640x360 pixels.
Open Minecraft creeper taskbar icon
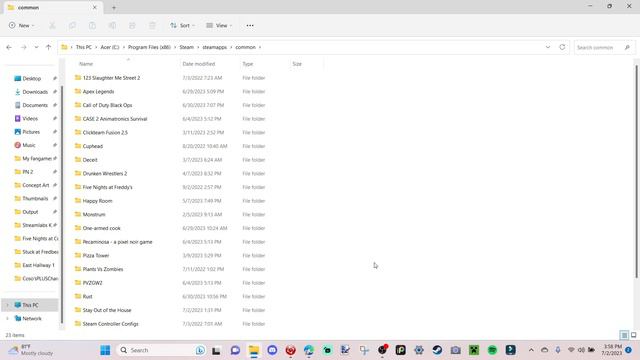click(474, 350)
